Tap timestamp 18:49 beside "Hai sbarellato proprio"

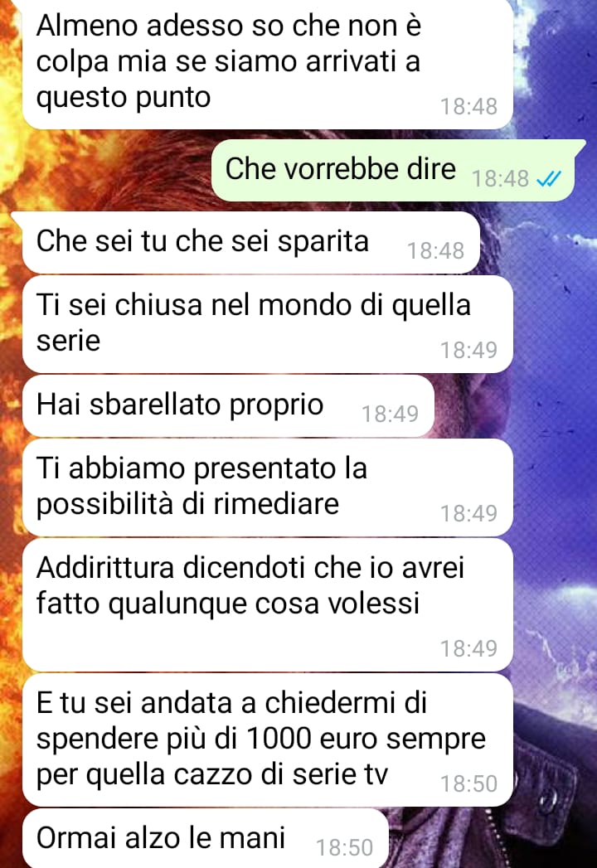click(x=390, y=414)
